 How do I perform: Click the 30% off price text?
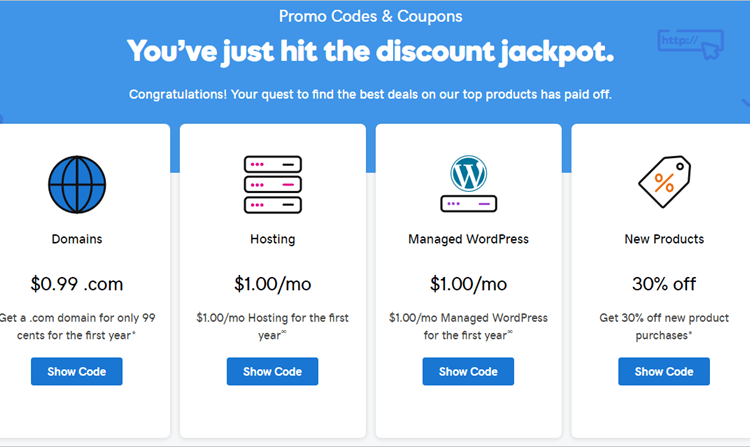(x=664, y=284)
